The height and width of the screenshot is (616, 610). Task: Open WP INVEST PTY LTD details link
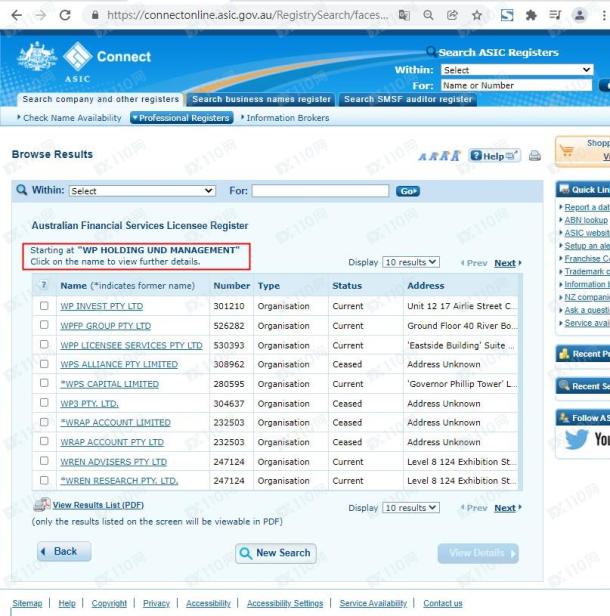[102, 306]
